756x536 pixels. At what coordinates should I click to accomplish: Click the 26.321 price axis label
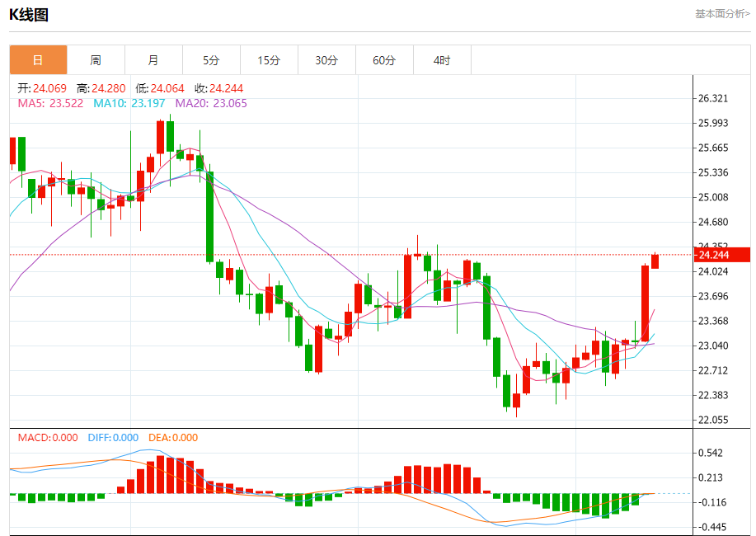pyautogui.click(x=713, y=98)
